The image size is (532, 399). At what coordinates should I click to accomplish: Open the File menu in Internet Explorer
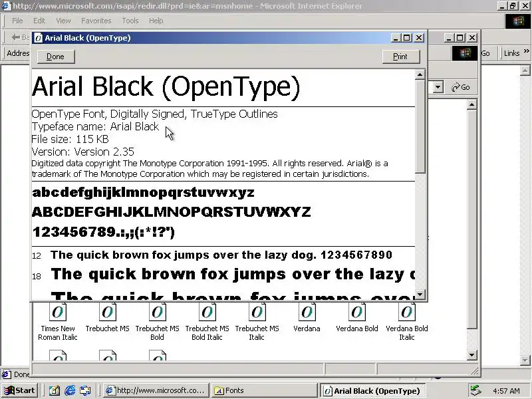[17, 21]
